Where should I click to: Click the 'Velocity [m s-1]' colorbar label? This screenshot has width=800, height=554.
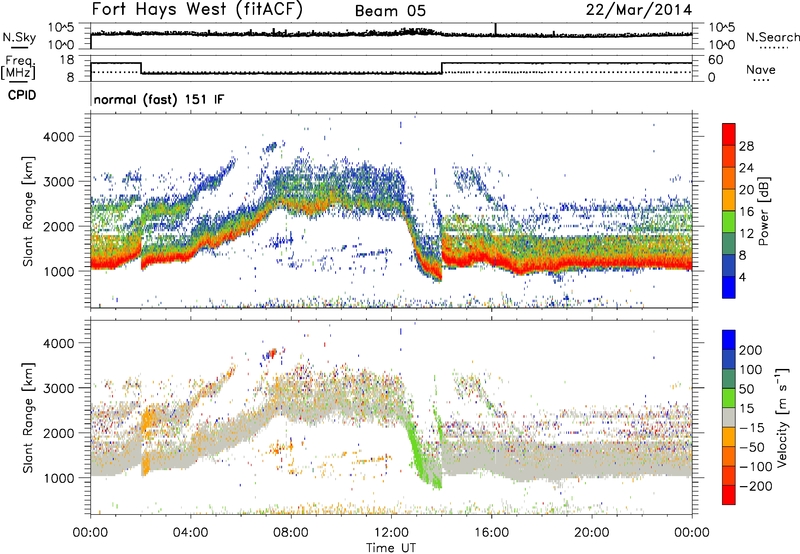[782, 417]
